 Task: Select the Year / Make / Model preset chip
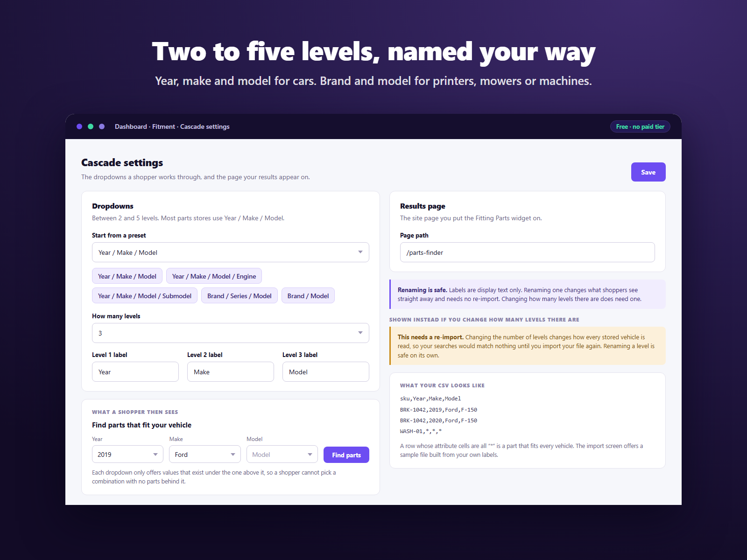pyautogui.click(x=127, y=276)
